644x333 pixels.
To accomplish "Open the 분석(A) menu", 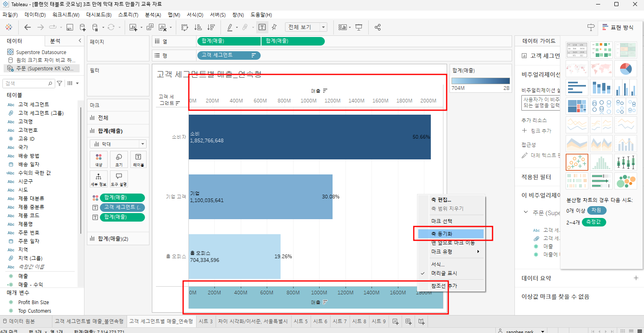I will pyautogui.click(x=153, y=15).
